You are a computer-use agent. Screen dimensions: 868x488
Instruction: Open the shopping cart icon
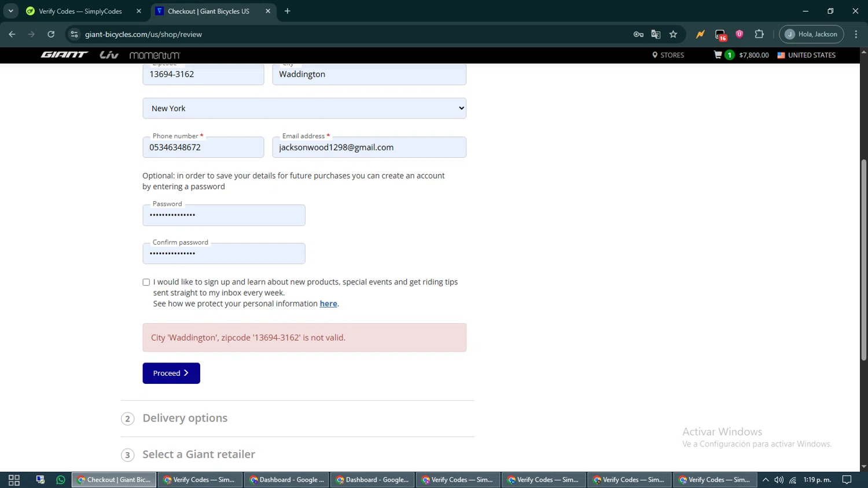coord(718,55)
